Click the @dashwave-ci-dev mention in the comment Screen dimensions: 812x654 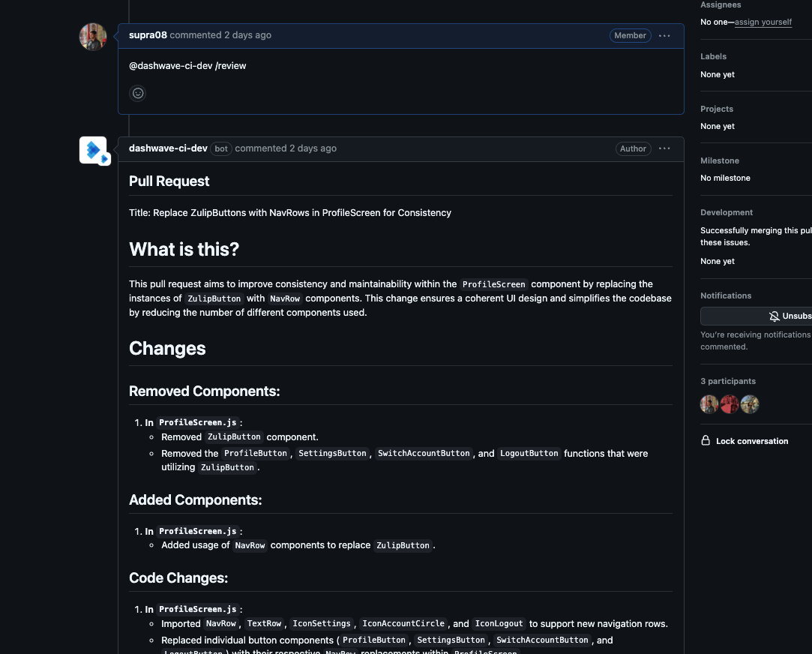tap(170, 66)
